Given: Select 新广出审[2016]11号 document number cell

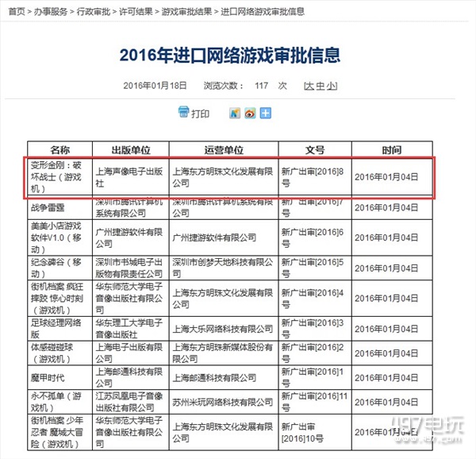Looking at the screenshot, I should pos(315,402).
